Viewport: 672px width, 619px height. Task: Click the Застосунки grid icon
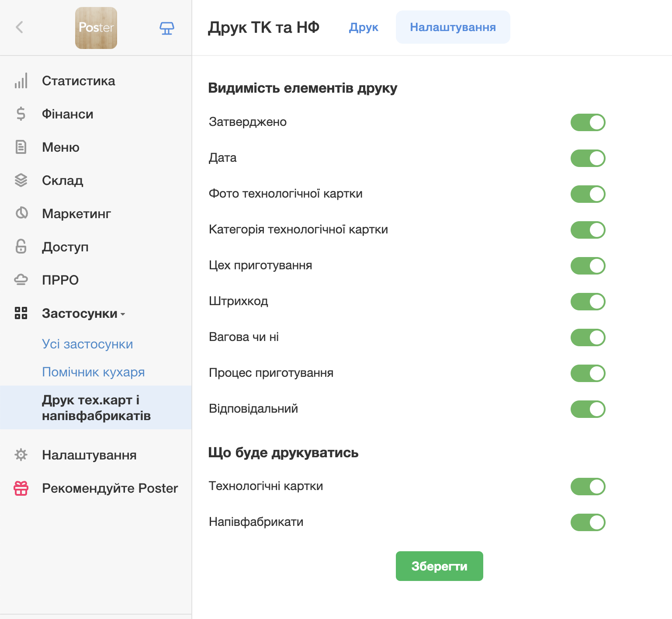point(21,313)
